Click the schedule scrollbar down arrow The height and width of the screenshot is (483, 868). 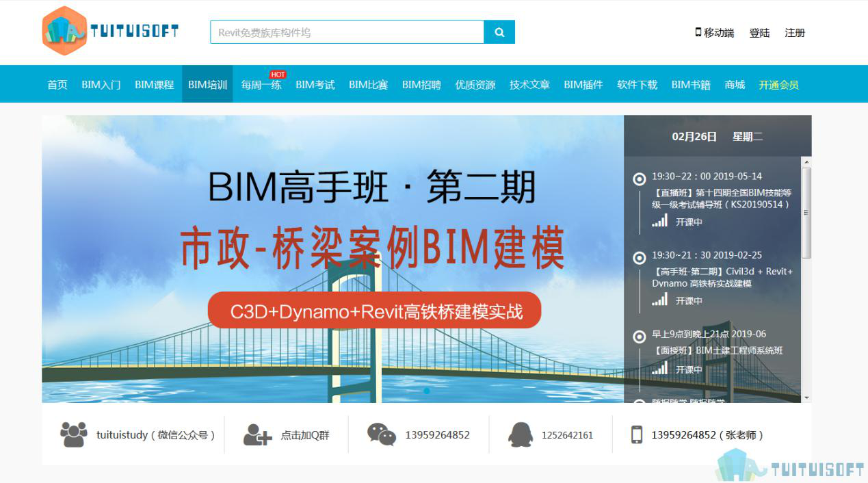806,397
